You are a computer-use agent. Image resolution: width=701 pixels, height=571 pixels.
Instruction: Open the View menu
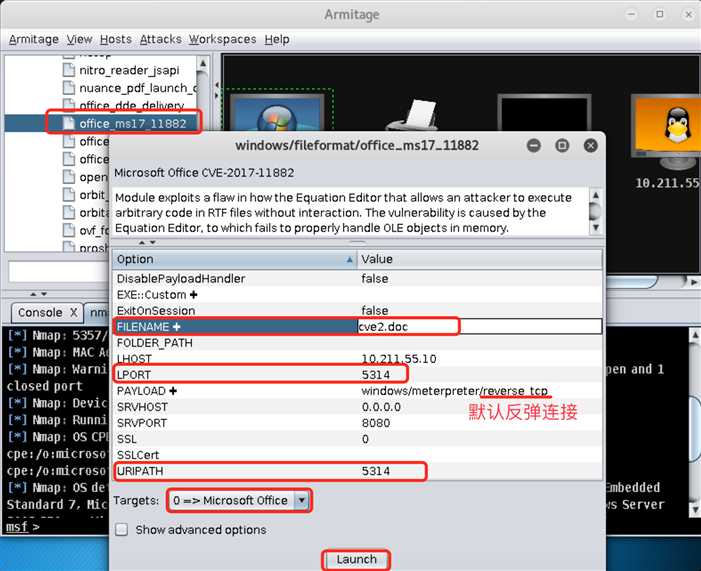79,39
